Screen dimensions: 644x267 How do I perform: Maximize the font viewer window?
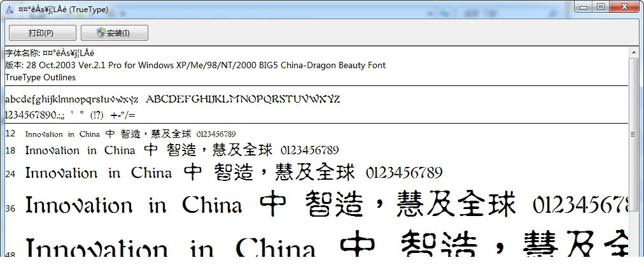(601, 7)
